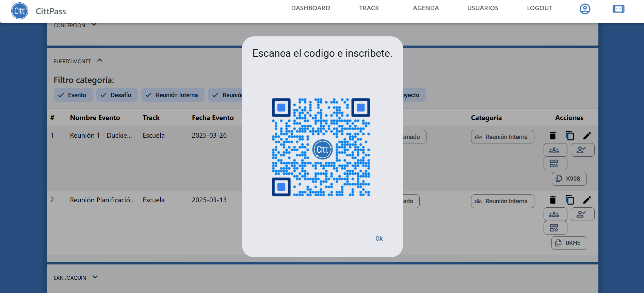Edit the Reunión Planificació event

[587, 200]
